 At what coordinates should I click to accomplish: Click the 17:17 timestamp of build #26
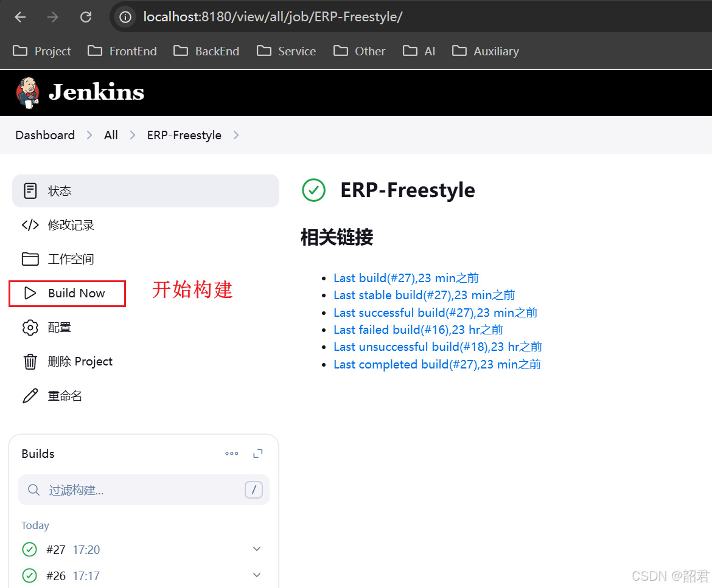coord(86,576)
